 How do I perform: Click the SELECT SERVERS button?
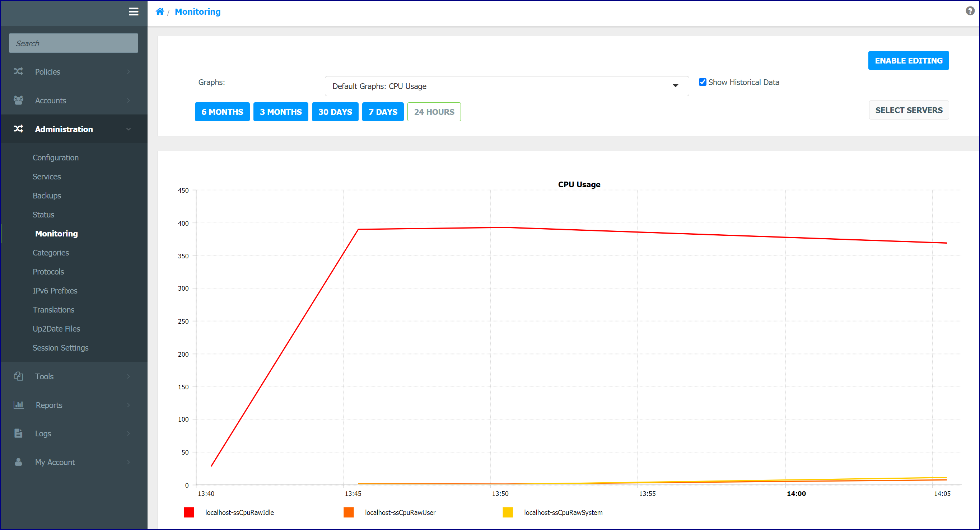point(909,110)
